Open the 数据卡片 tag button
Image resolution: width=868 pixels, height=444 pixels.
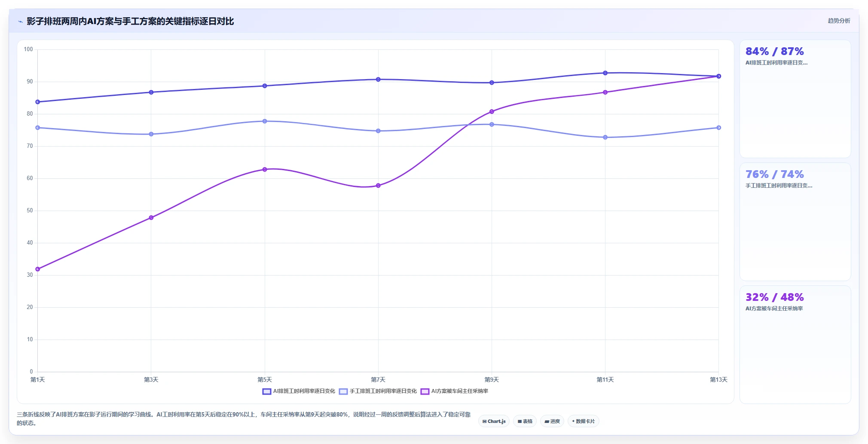(x=584, y=421)
